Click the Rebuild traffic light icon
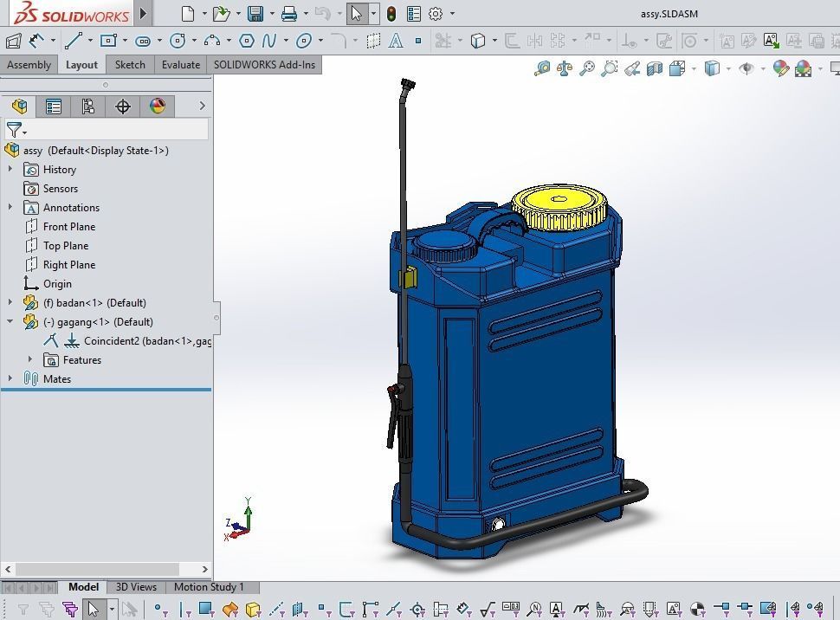The image size is (840, 620). pos(391,13)
